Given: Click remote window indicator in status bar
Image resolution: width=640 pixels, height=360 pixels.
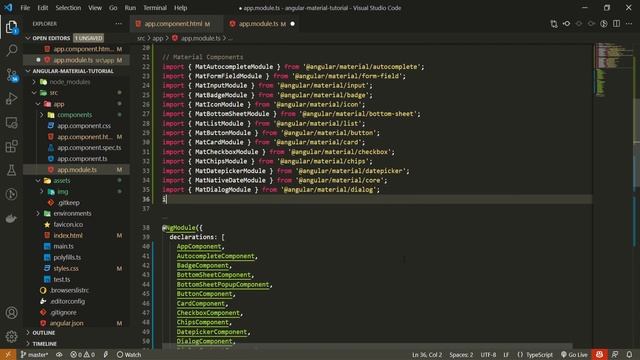Looking at the screenshot, I should [8, 355].
